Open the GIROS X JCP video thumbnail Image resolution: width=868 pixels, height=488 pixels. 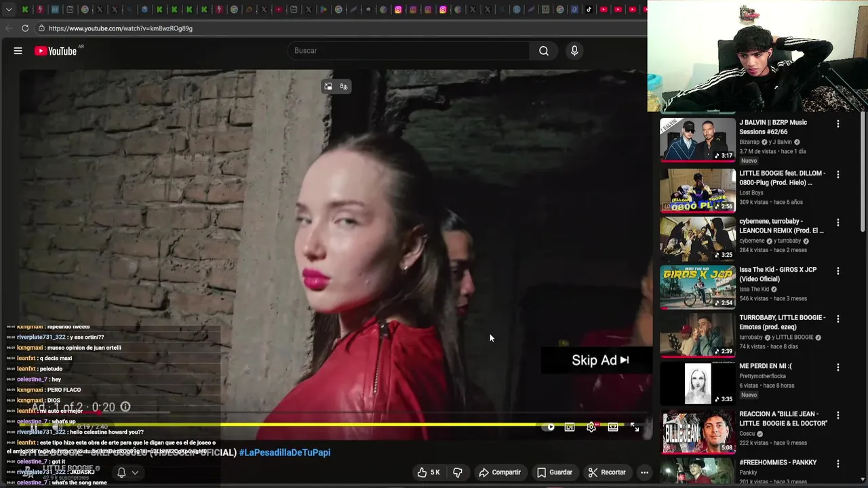tap(698, 287)
